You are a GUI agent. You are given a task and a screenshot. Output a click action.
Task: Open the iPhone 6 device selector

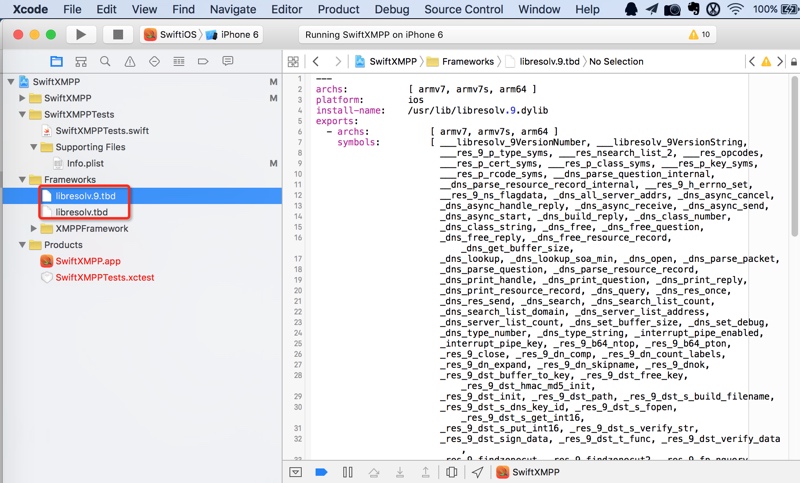(x=232, y=35)
